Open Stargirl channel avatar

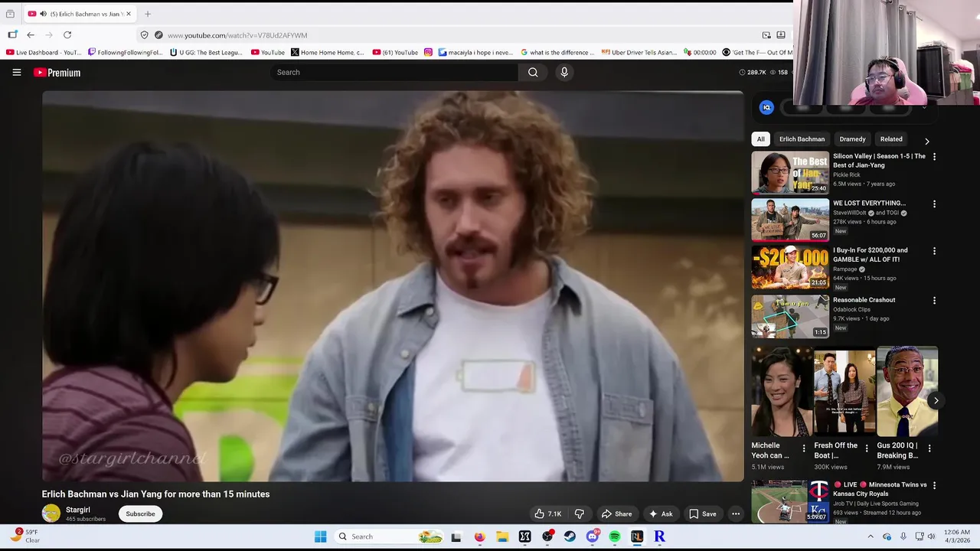pyautogui.click(x=51, y=514)
